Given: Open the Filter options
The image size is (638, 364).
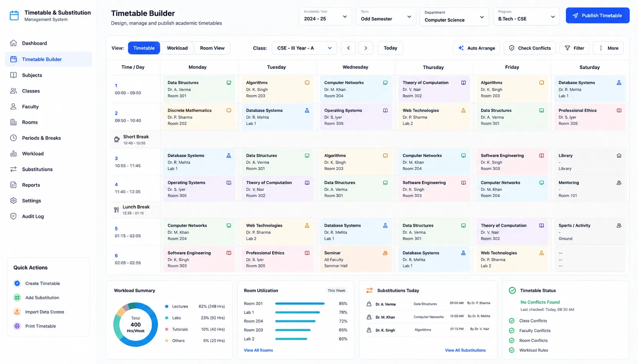Looking at the screenshot, I should [574, 48].
